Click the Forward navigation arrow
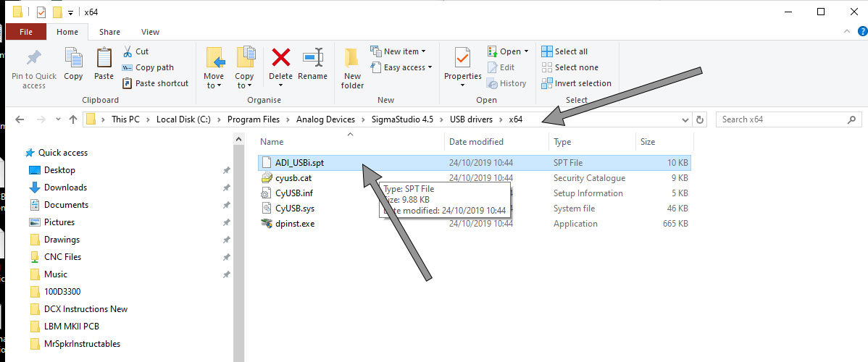868x362 pixels. click(x=41, y=119)
